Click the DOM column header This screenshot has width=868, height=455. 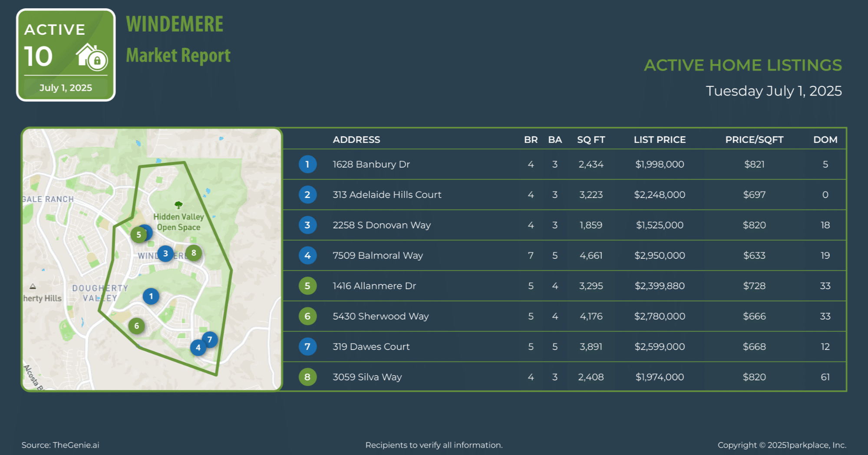click(825, 140)
